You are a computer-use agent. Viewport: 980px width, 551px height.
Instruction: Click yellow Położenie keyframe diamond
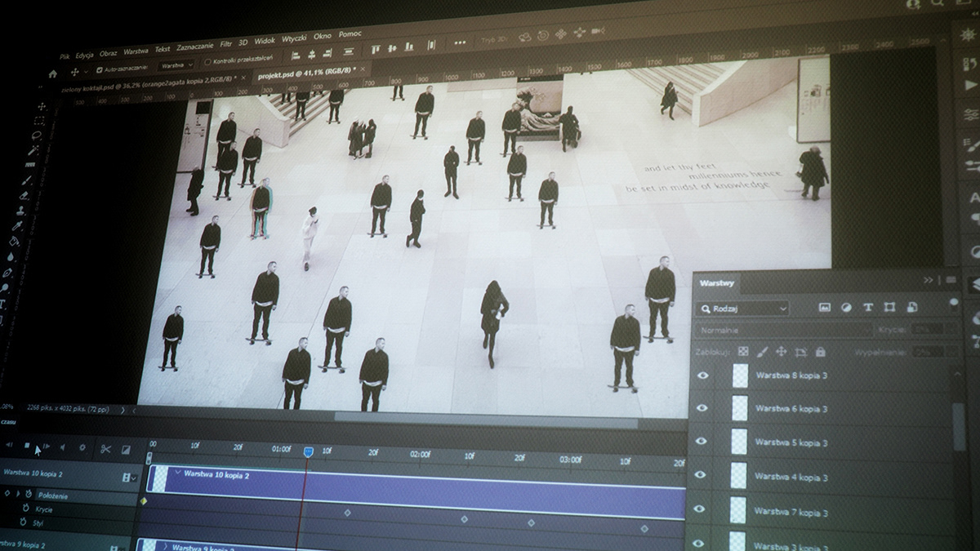(144, 501)
